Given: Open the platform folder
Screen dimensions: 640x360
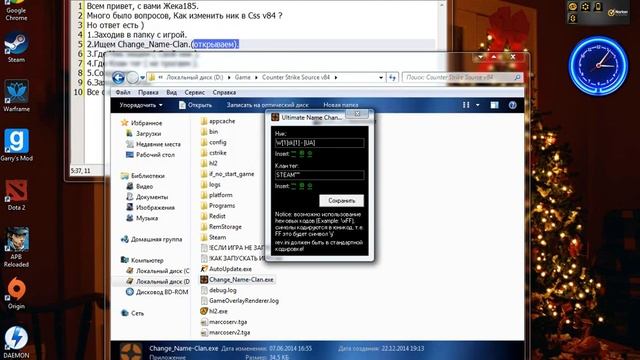Looking at the screenshot, I should [216, 195].
